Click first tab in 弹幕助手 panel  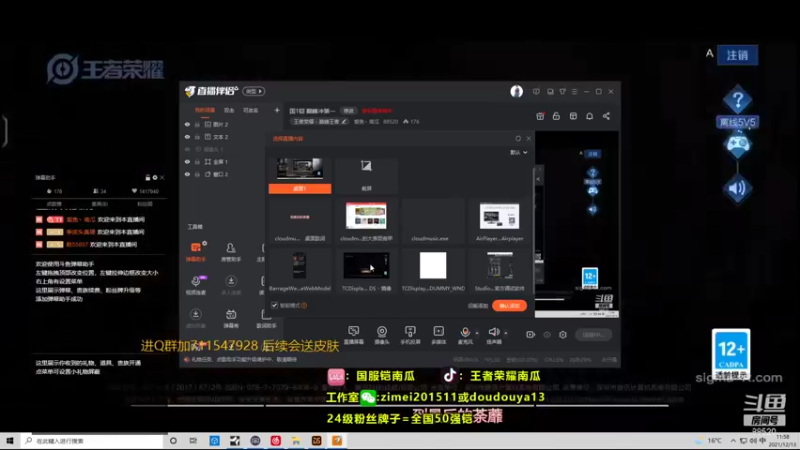tap(54, 204)
